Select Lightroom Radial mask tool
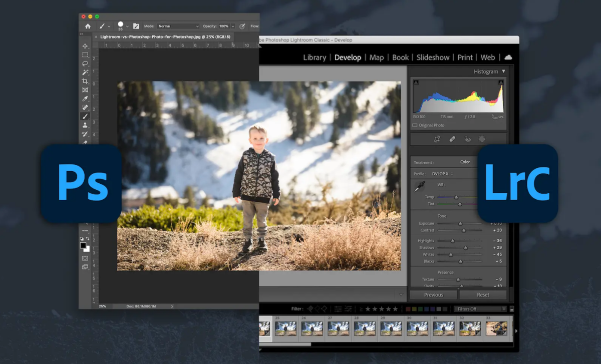Viewport: 601px width, 364px height. pyautogui.click(x=482, y=139)
